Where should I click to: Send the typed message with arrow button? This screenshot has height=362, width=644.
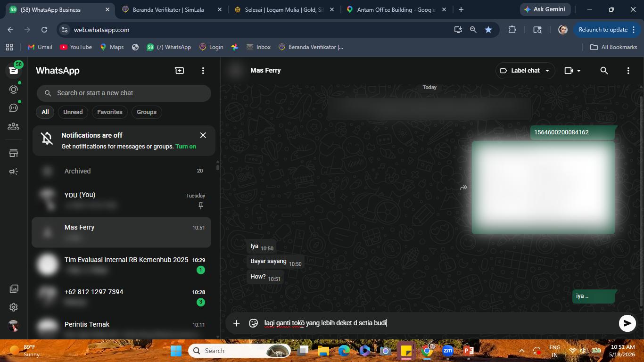click(627, 323)
